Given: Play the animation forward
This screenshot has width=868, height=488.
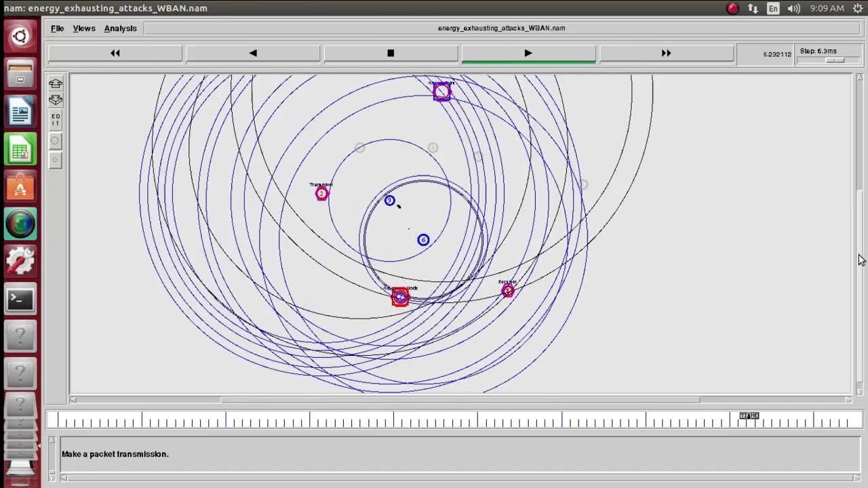Looking at the screenshot, I should pos(528,53).
